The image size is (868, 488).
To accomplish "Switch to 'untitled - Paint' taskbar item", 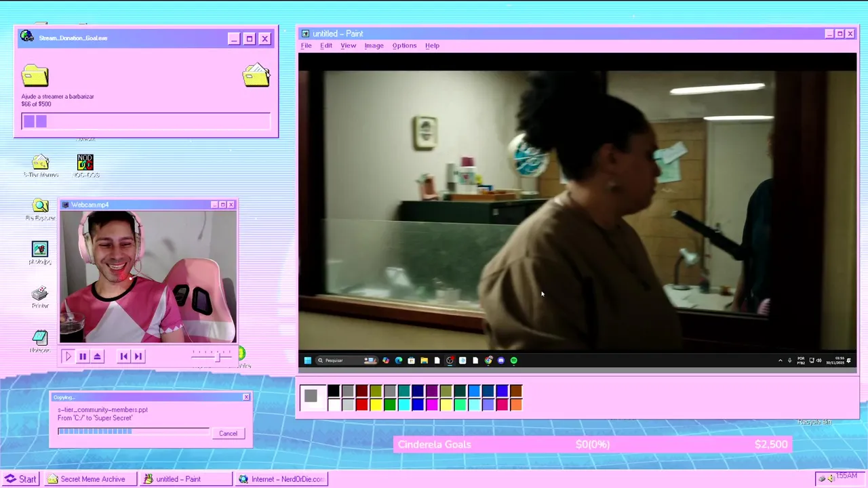I will pos(186,479).
